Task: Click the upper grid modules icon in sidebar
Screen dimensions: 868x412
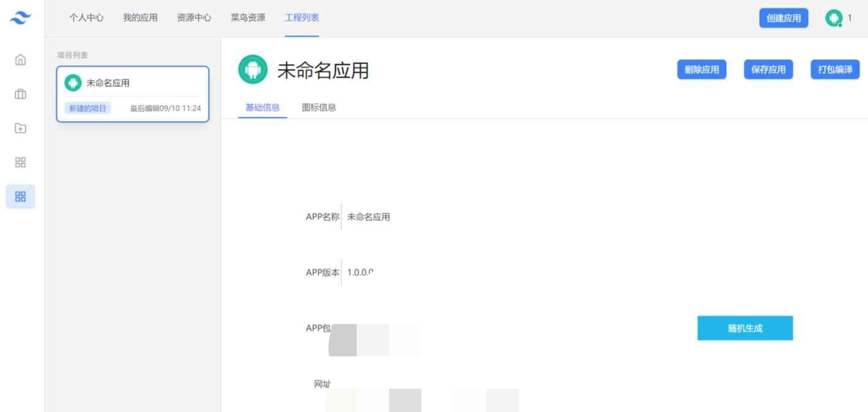Action: tap(20, 162)
